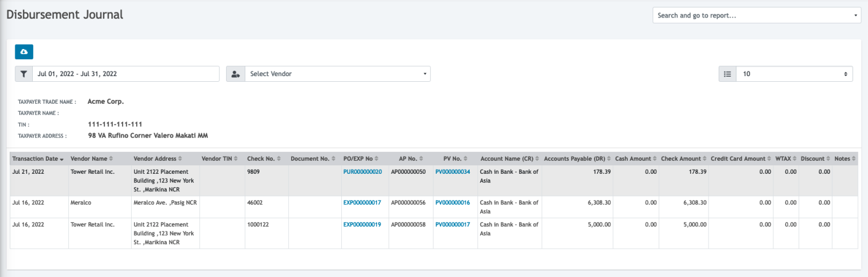868x277 pixels.
Task: Open purchase order PUR000000020 link
Action: coord(363,172)
